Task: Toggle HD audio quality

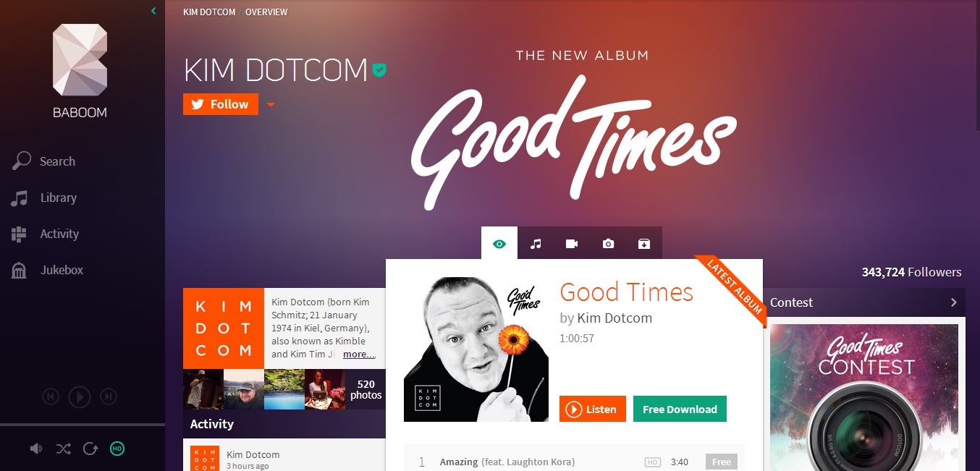Action: pos(117,449)
